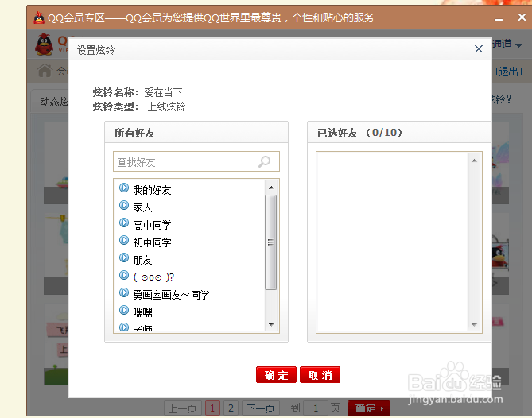Click the QQ penguin icon in title bar

[x=39, y=17]
